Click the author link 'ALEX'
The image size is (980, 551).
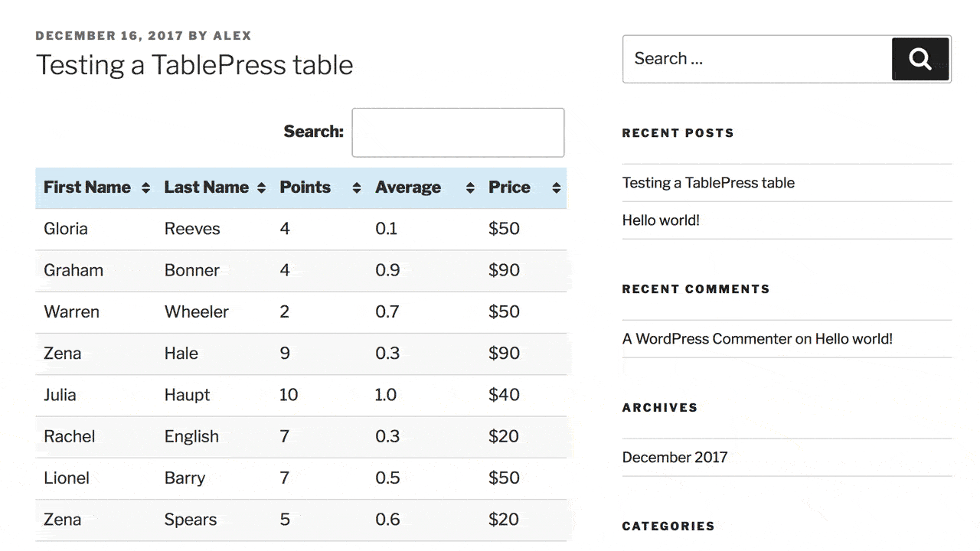click(232, 35)
